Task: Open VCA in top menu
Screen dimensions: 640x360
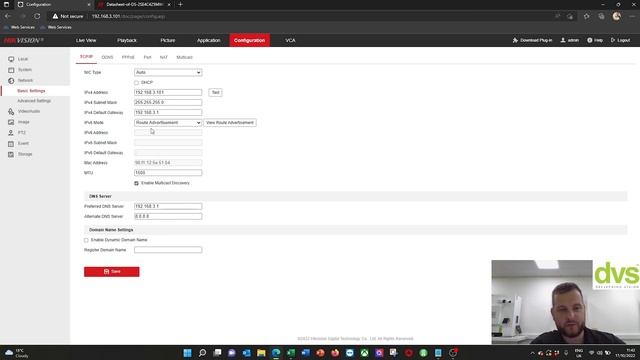Action: click(x=290, y=40)
